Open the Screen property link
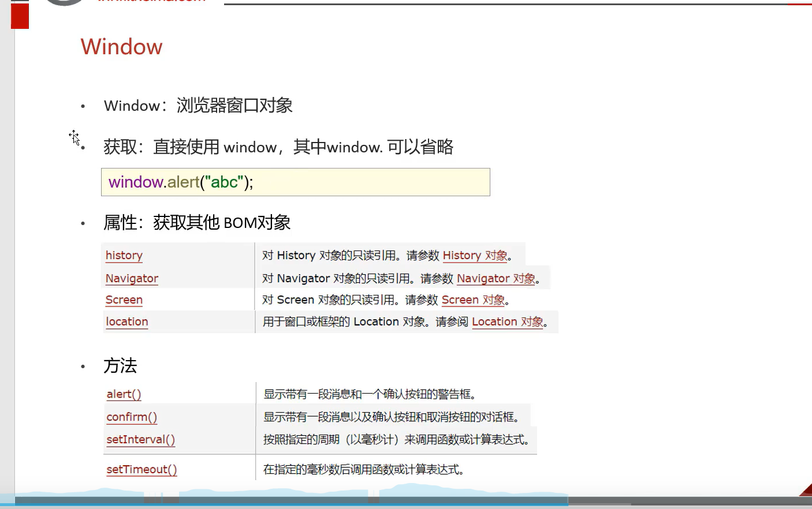This screenshot has width=812, height=509. coord(124,300)
